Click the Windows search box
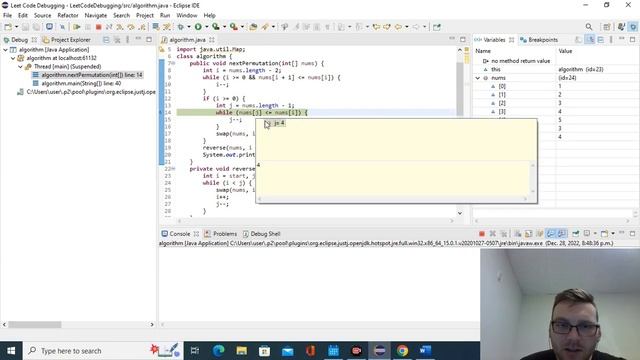640x360 pixels. [x=103, y=351]
